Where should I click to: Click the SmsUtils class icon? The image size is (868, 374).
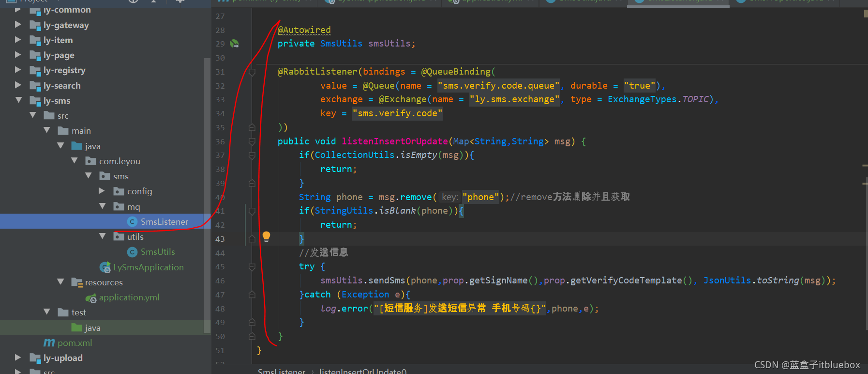pyautogui.click(x=132, y=252)
